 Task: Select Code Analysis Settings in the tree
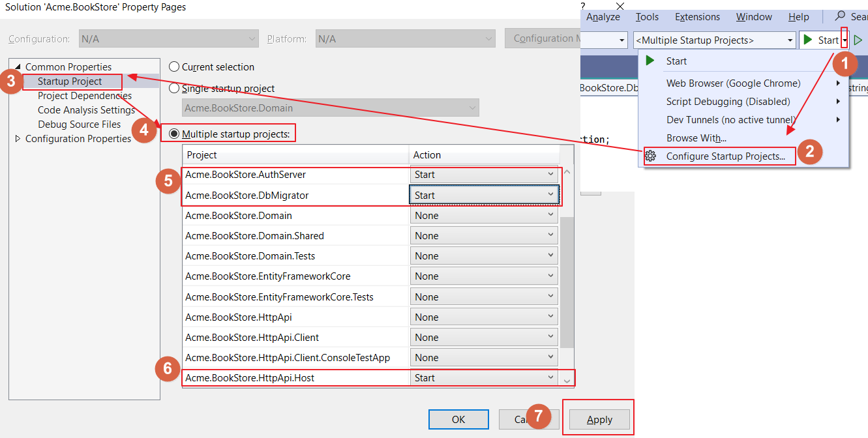(x=86, y=110)
